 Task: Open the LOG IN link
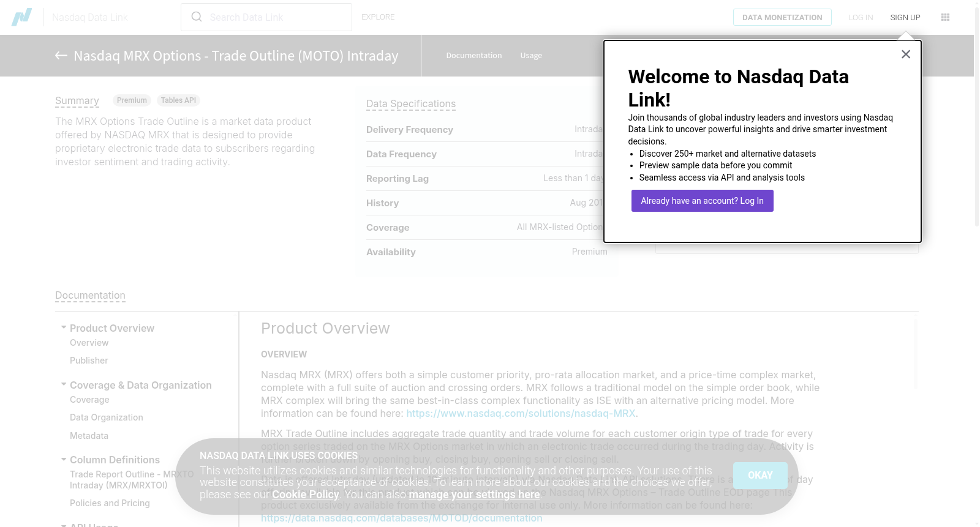861,18
